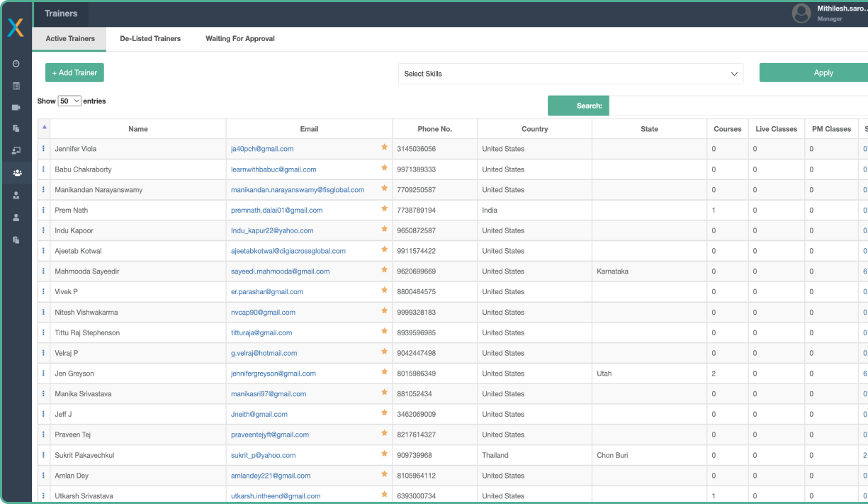Open three-dot menu for Prem Nath
The height and width of the screenshot is (504, 868).
[x=43, y=211]
